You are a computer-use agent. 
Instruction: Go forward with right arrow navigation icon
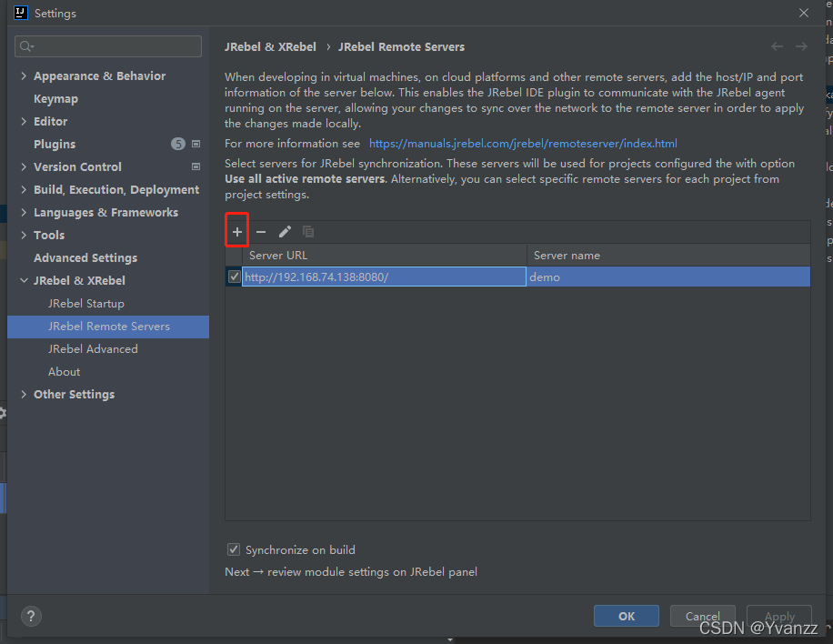pos(801,46)
